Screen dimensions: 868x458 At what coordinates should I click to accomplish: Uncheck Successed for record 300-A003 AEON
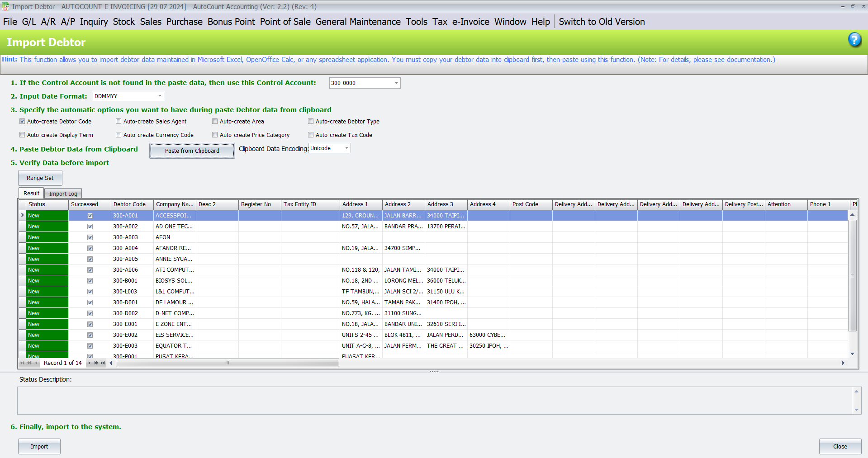click(x=90, y=237)
